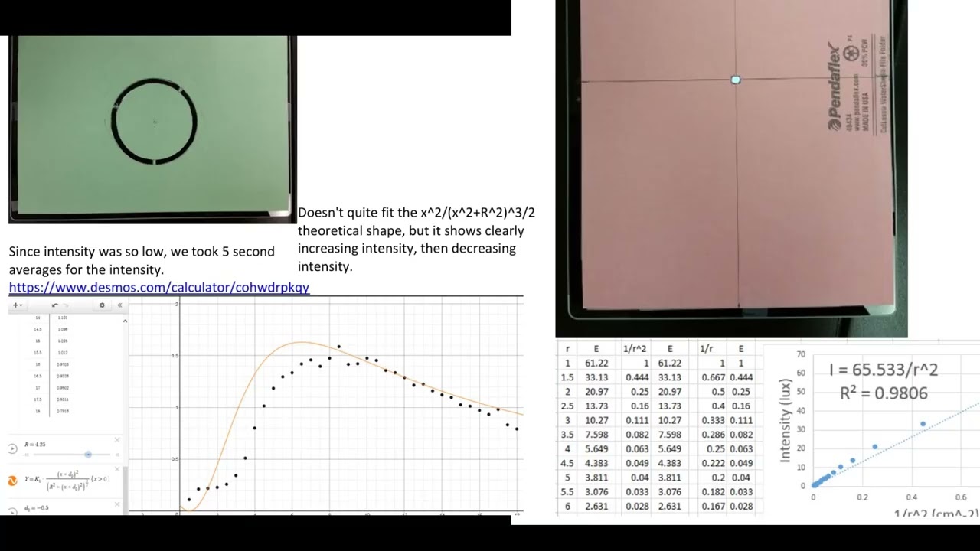Click scroll-up arrow of expression list
The width and height of the screenshot is (980, 551).
(125, 321)
